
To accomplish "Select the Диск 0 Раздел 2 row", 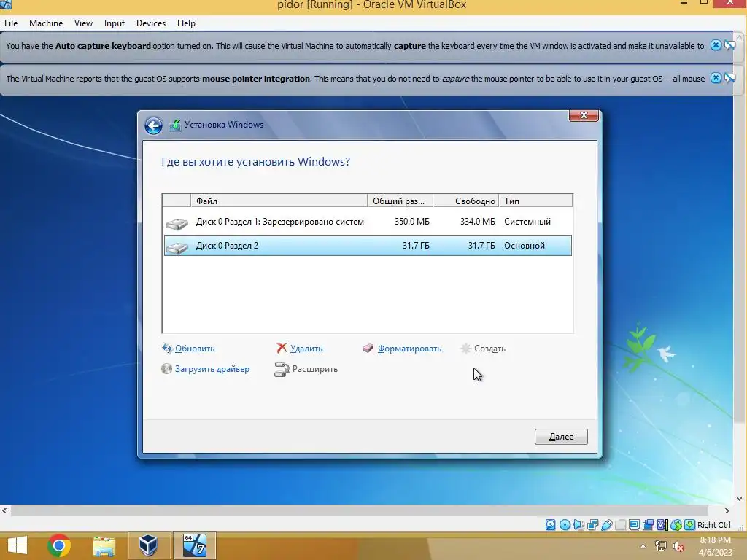I will (368, 246).
